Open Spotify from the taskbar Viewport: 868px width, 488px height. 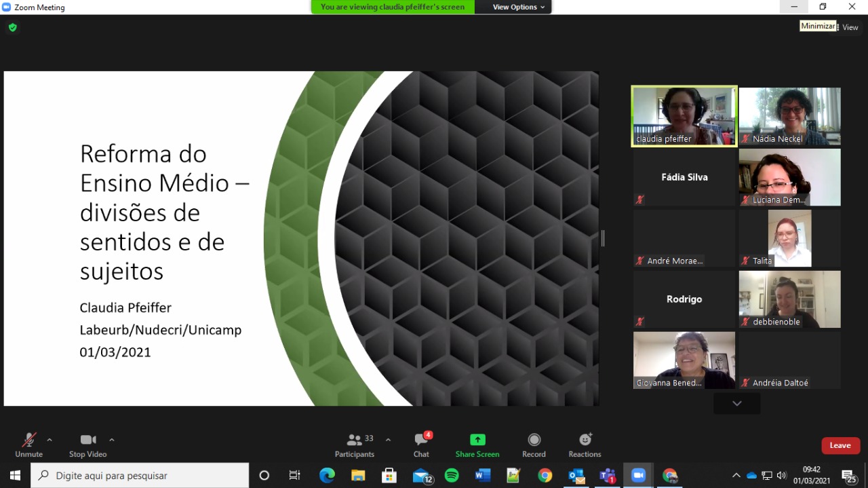click(x=452, y=476)
